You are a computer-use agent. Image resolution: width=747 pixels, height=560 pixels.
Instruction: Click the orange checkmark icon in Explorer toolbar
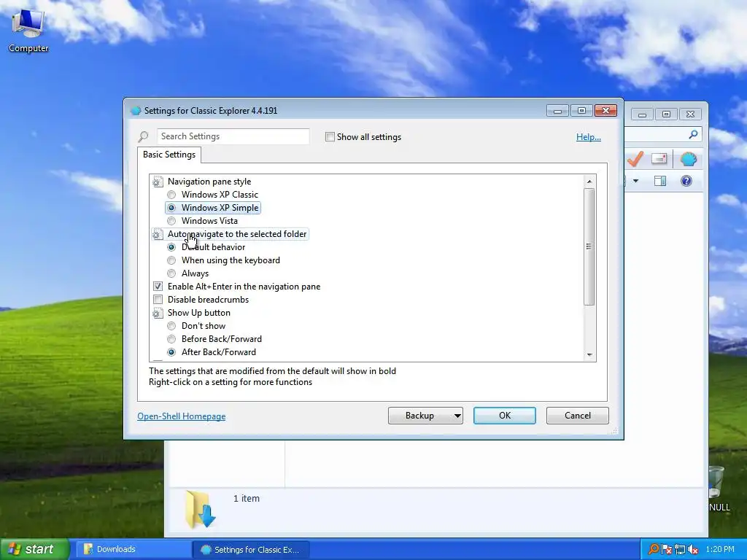click(635, 159)
